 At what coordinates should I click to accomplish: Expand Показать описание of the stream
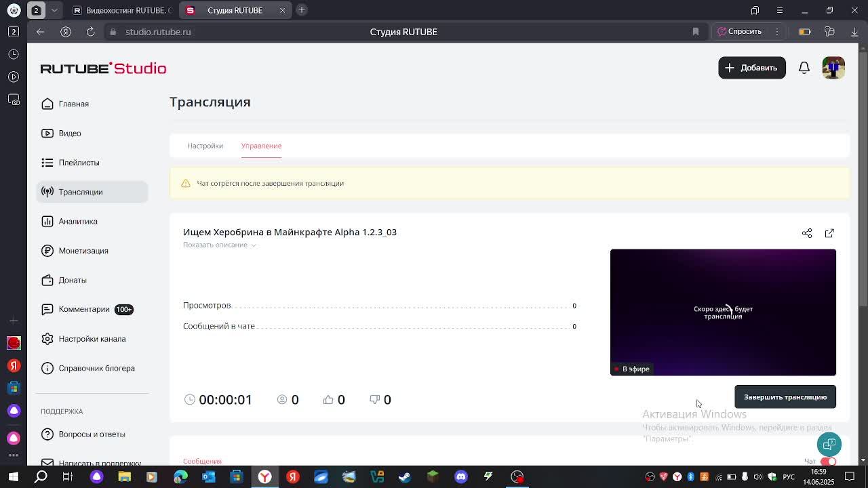[219, 245]
